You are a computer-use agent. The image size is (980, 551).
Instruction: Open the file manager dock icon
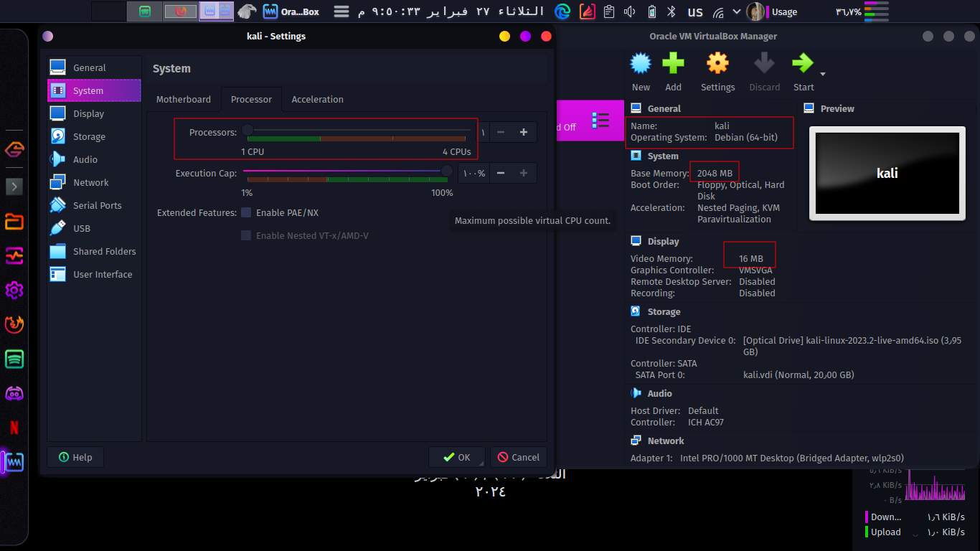pos(14,221)
